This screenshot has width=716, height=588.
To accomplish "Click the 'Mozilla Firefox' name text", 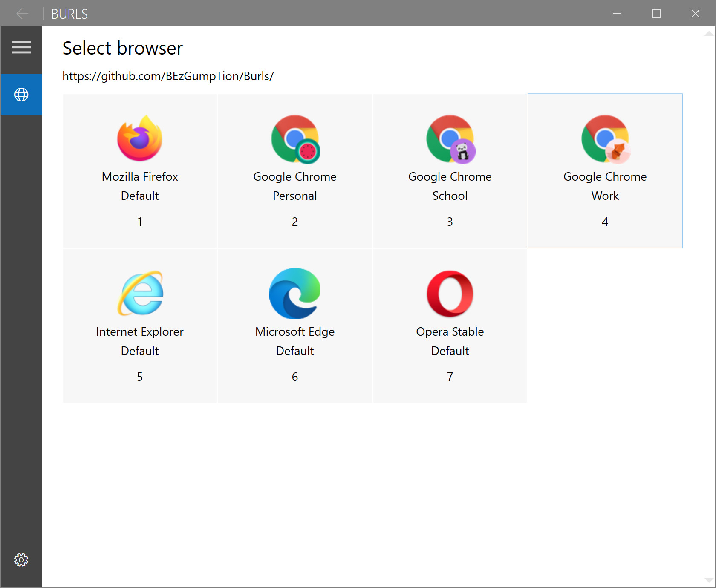I will click(x=140, y=176).
